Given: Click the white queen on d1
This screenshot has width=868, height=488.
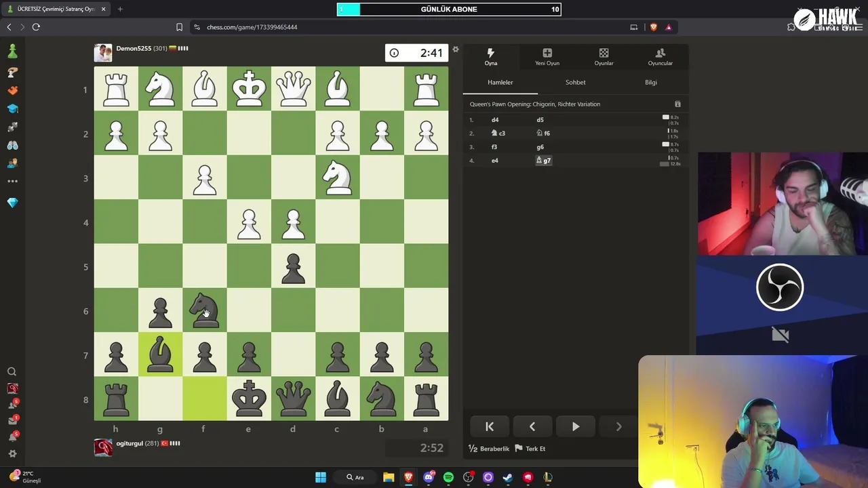Looking at the screenshot, I should pos(293,89).
